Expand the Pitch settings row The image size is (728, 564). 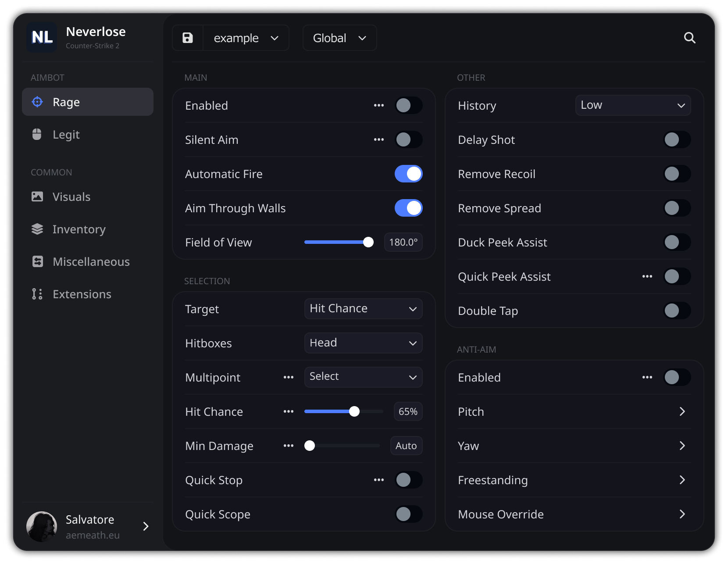click(x=574, y=411)
